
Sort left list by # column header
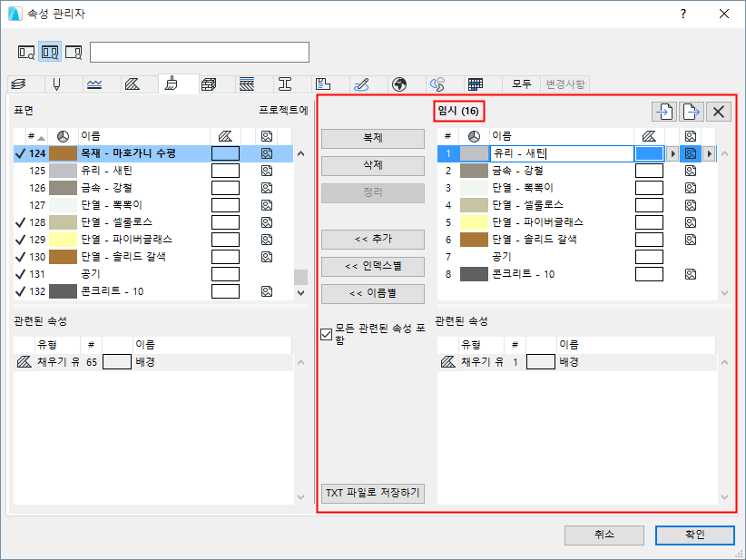pos(36,136)
